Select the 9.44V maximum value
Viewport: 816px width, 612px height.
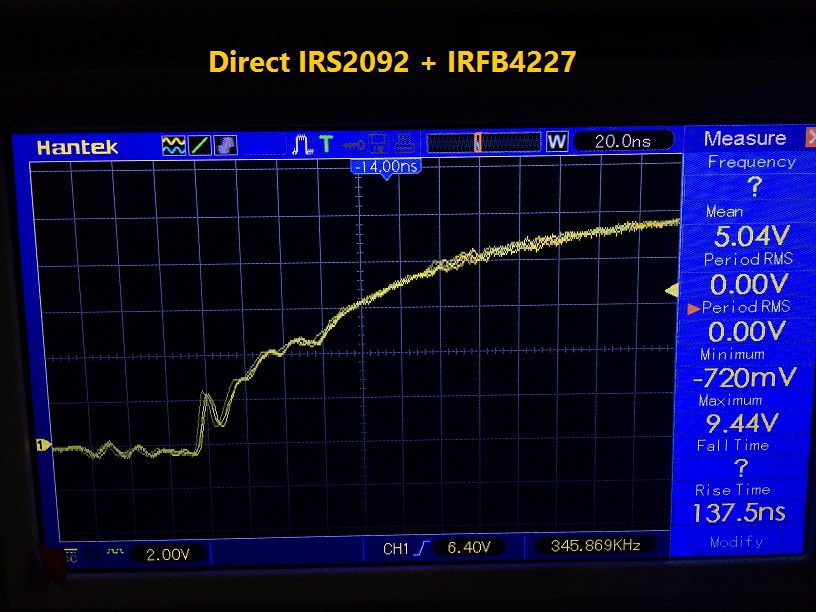(x=742, y=423)
